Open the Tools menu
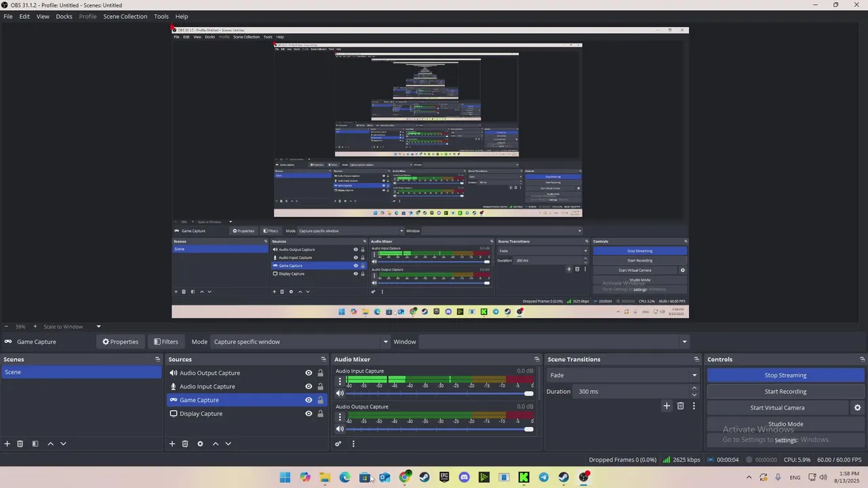Image resolution: width=868 pixels, height=488 pixels. pyautogui.click(x=161, y=16)
